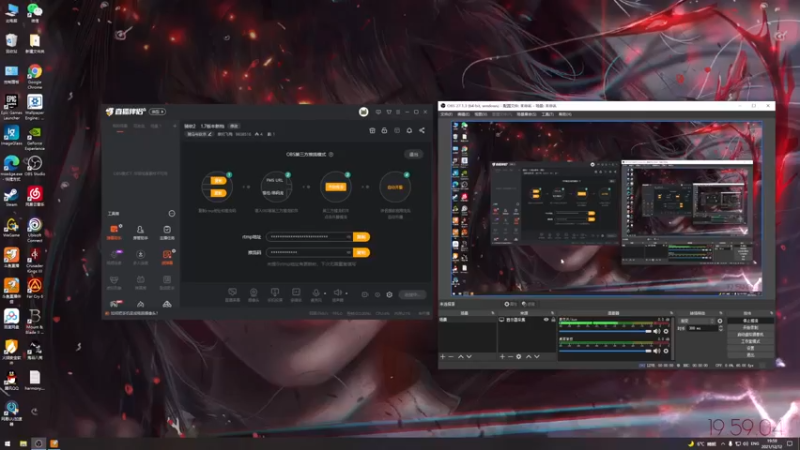This screenshot has height=450, width=800.
Task: Click Properties button above OBS docks
Action: [x=510, y=304]
